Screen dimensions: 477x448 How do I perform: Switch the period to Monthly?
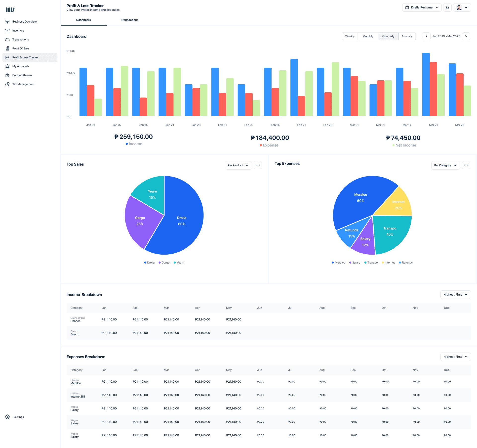pyautogui.click(x=368, y=36)
